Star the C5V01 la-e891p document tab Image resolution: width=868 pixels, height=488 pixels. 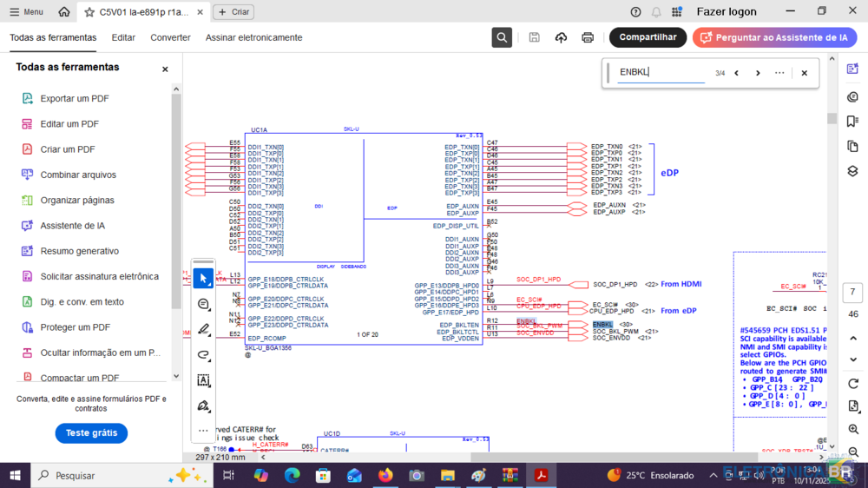click(89, 12)
